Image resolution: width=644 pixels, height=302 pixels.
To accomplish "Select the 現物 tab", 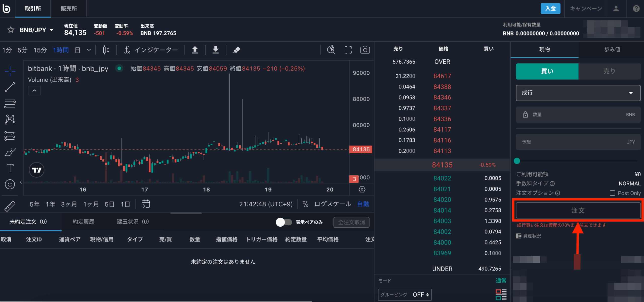I will [544, 49].
